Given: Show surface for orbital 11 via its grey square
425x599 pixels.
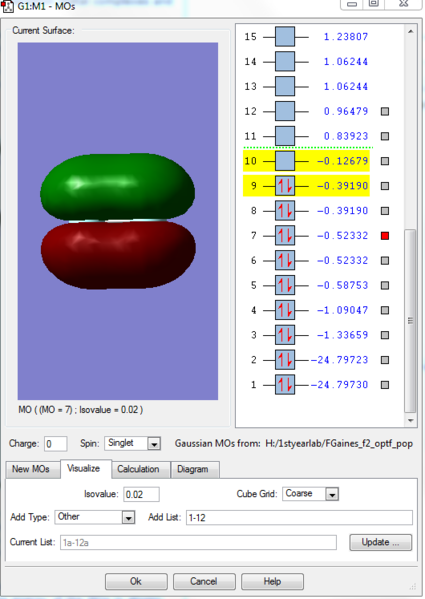Looking at the screenshot, I should coord(385,136).
